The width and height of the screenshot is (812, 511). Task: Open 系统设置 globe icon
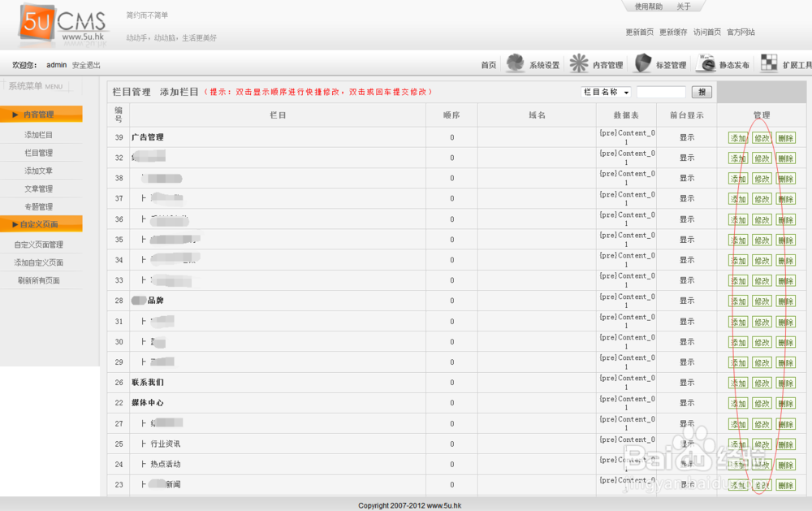point(516,63)
